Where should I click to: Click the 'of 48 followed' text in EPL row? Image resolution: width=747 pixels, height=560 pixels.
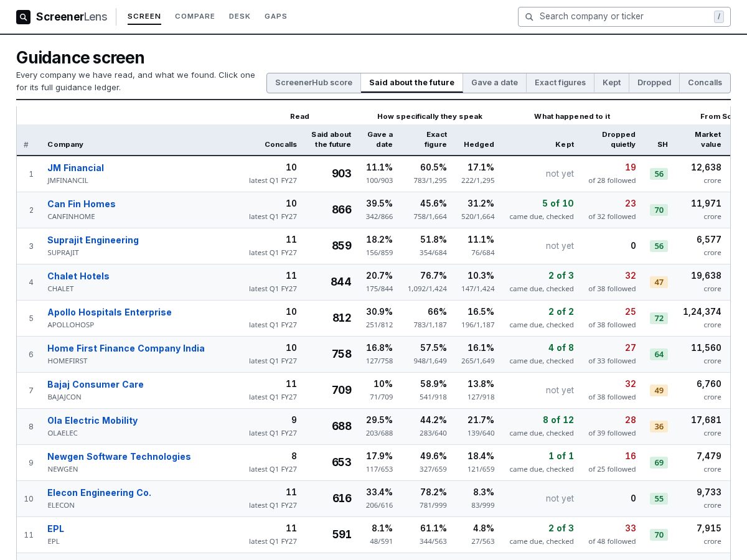point(612,541)
